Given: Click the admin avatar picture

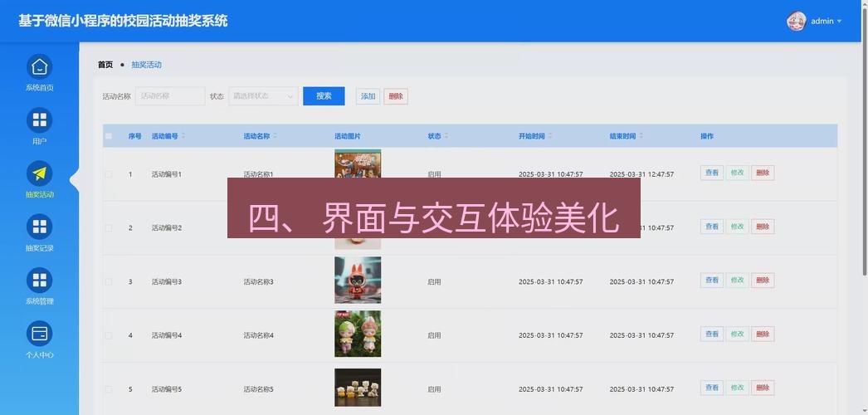Looking at the screenshot, I should click(x=796, y=21).
